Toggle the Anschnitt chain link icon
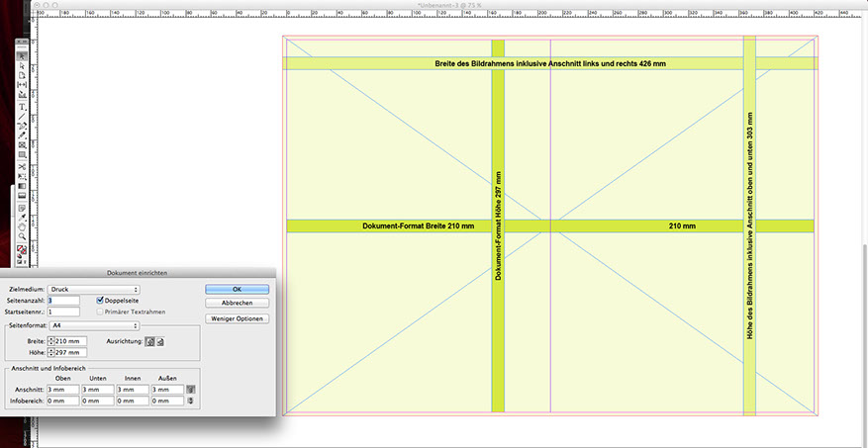 pyautogui.click(x=191, y=390)
